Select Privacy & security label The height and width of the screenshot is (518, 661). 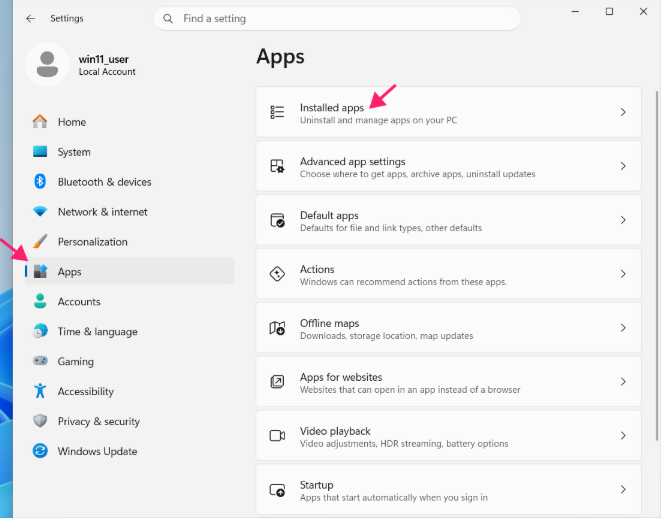tap(99, 421)
